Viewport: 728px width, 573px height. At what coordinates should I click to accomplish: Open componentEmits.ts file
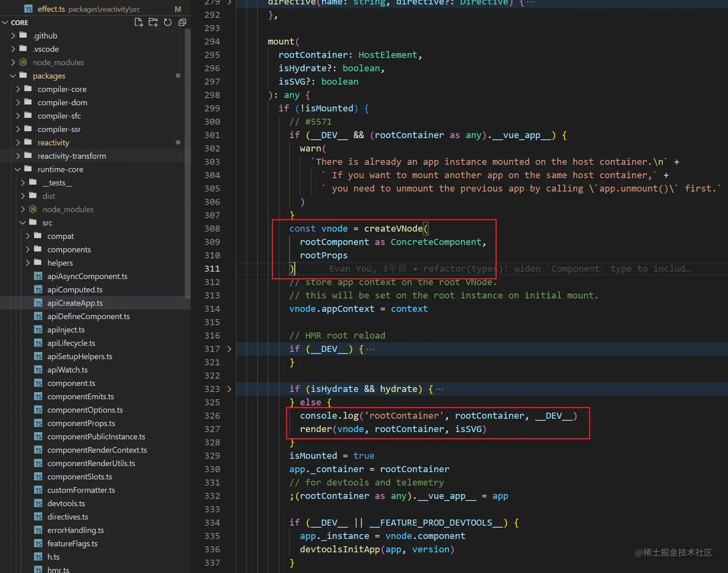95,397
